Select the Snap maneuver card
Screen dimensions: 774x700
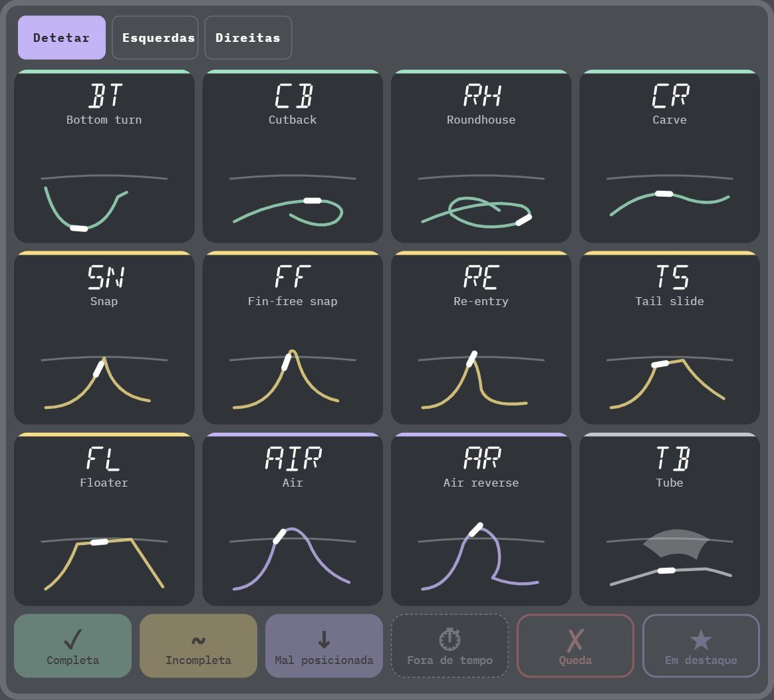(104, 338)
